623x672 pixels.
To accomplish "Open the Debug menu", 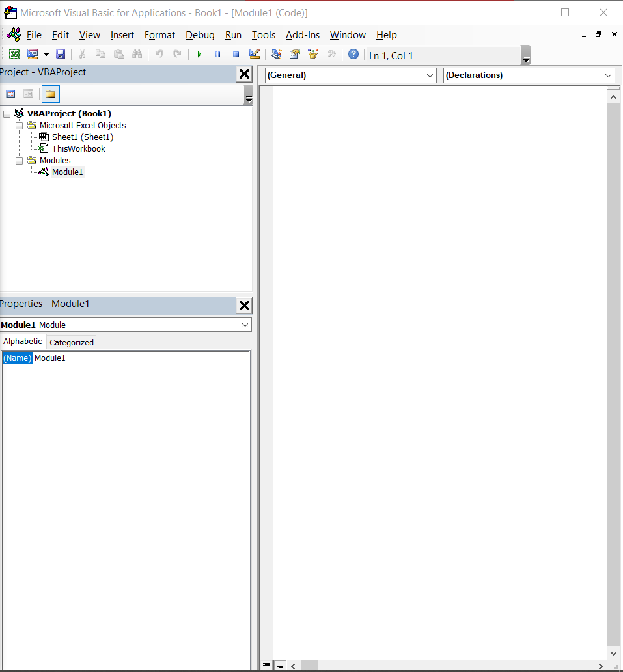I will click(200, 35).
